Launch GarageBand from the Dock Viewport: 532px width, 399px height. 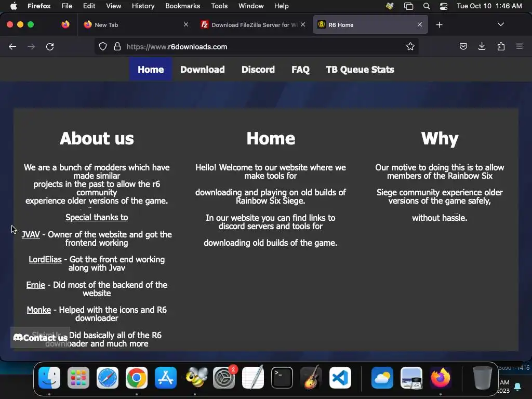[311, 377]
